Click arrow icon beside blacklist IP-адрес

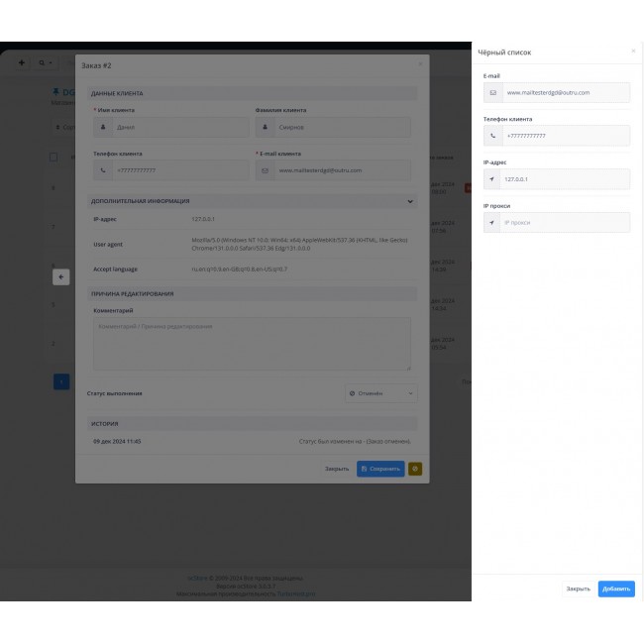pos(492,179)
